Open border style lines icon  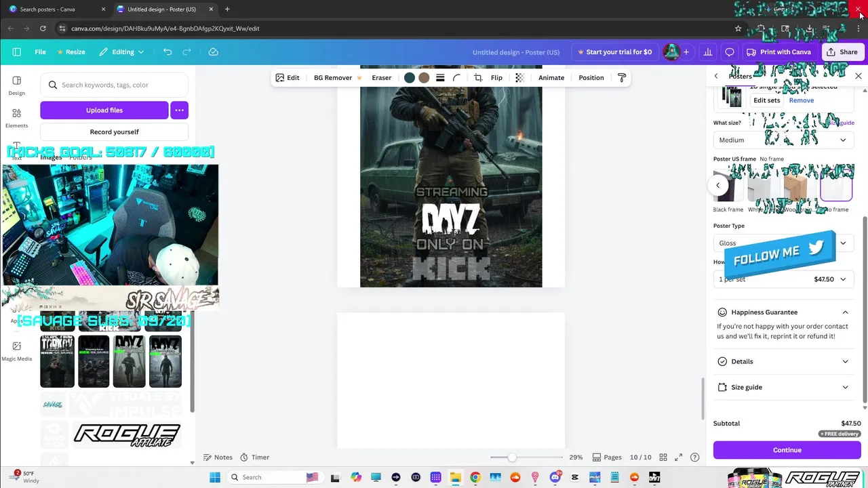440,78
